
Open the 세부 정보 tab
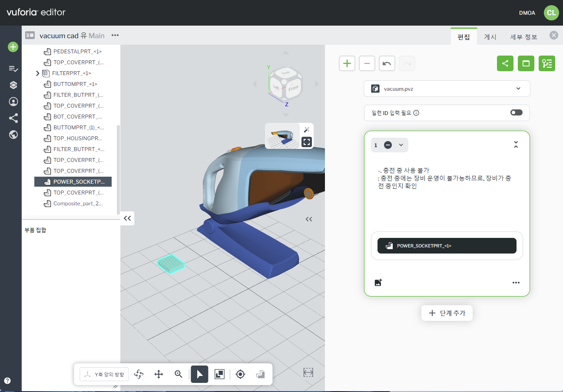(523, 37)
